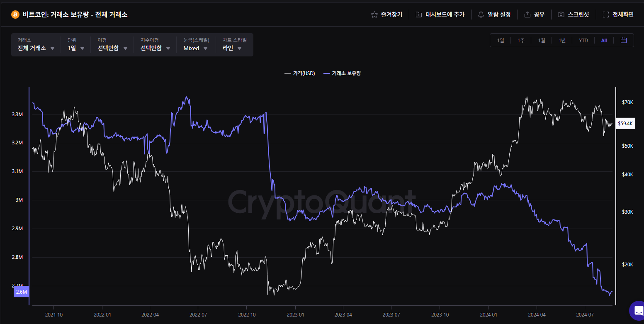This screenshot has height=324, width=644.
Task: Click the 2023 07 date axis label
Action: pos(391,315)
